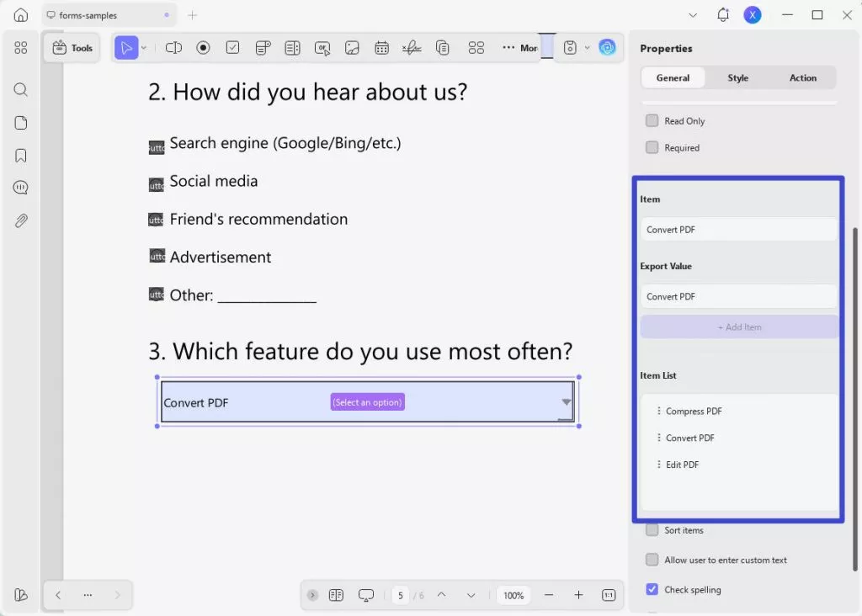Select the radio button form tool

pos(204,48)
